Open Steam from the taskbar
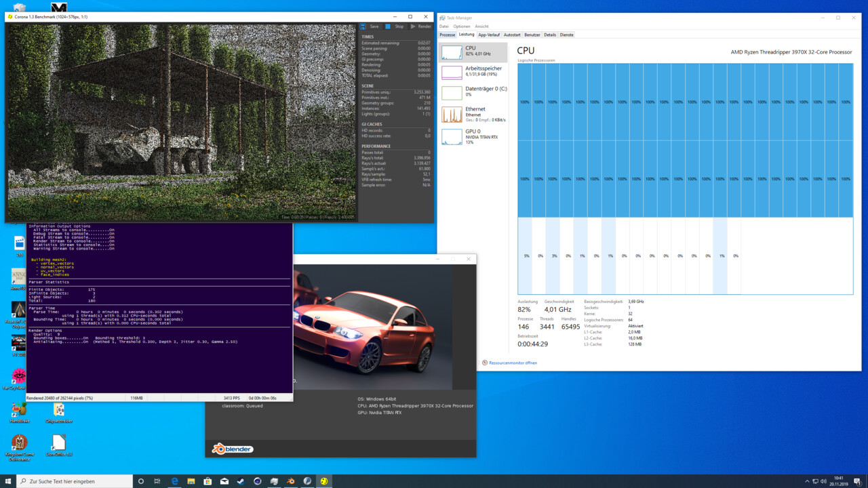This screenshot has height=488, width=868. click(241, 481)
